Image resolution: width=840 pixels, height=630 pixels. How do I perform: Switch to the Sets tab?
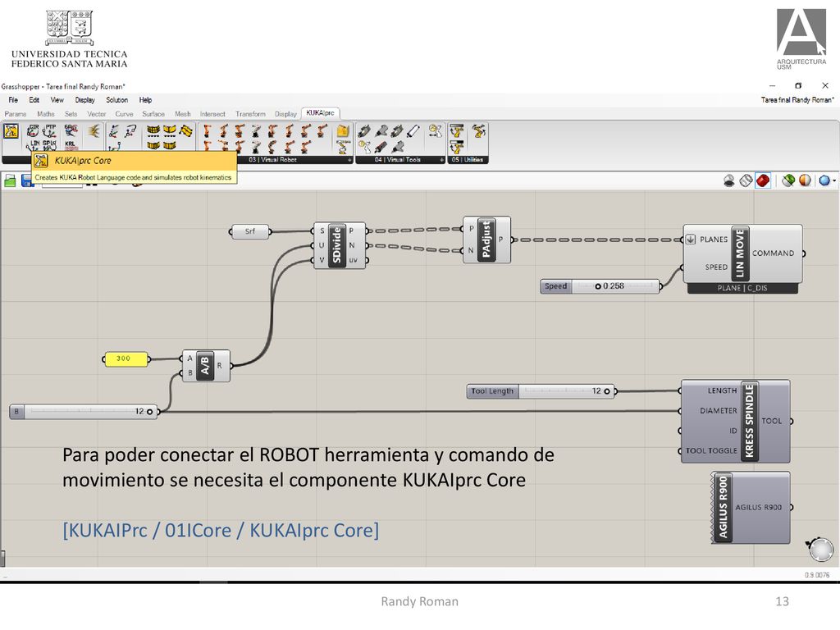71,114
